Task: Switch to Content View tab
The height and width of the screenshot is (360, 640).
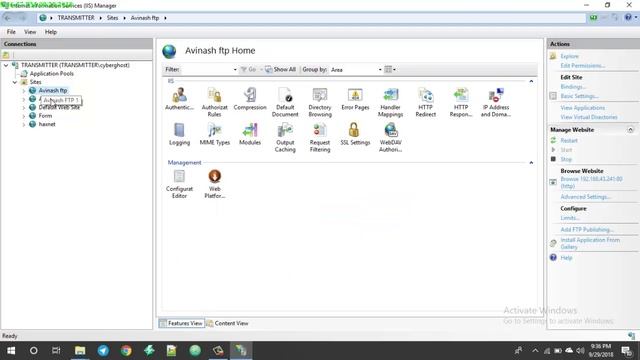Action: (227, 323)
